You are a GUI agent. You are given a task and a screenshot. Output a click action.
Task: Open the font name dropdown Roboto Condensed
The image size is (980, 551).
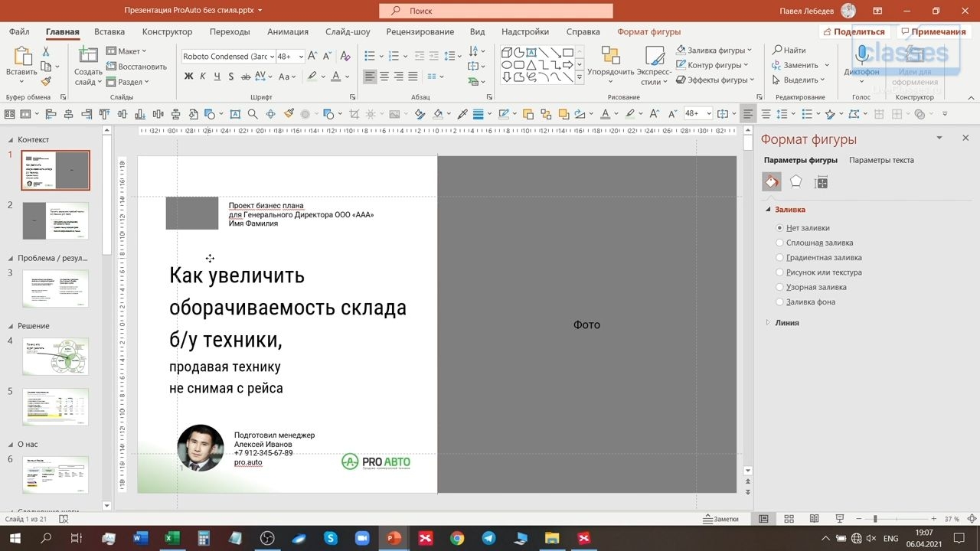[270, 57]
